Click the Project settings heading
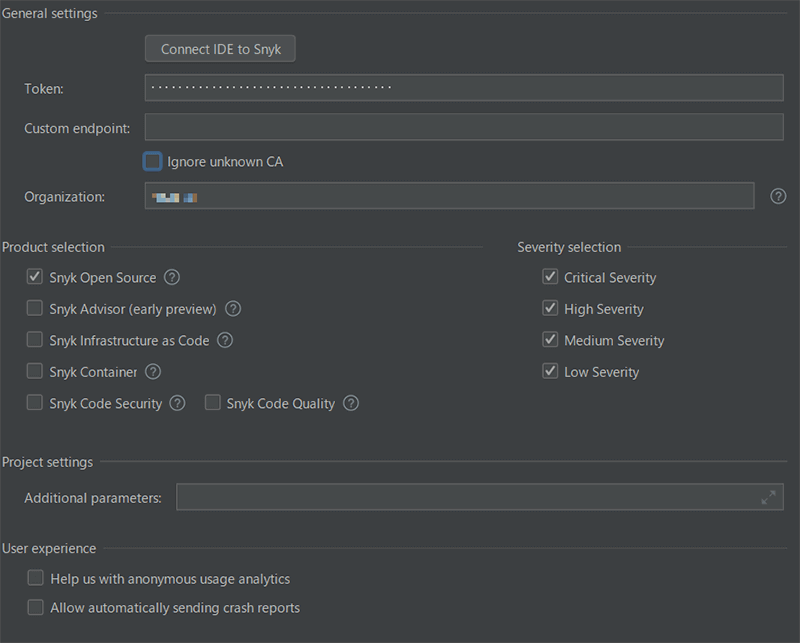 coord(47,462)
